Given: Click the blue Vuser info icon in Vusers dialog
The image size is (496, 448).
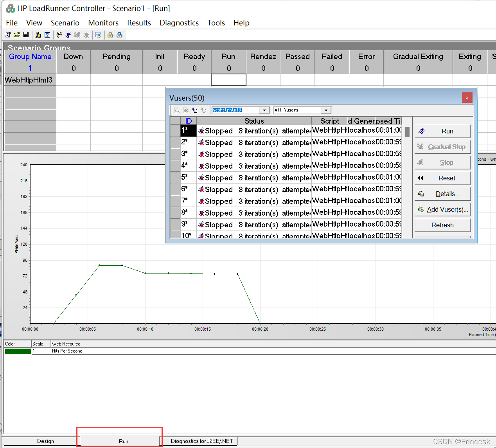Looking at the screenshot, I should (x=195, y=110).
